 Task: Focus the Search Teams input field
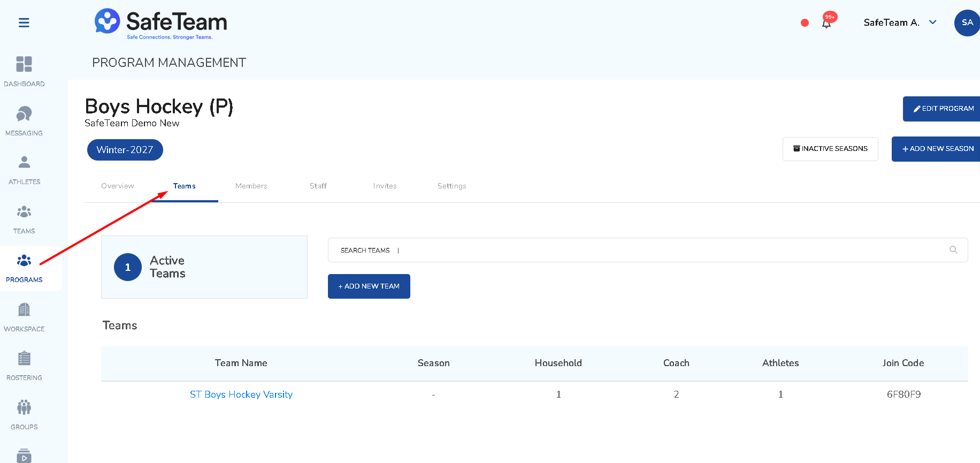coord(648,250)
